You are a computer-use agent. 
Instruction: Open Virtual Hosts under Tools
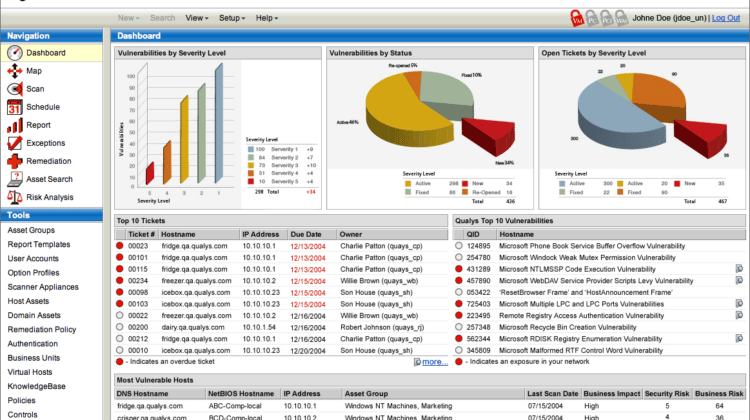click(x=30, y=372)
